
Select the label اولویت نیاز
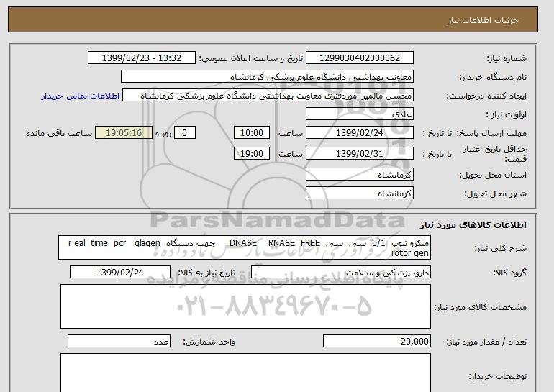click(x=507, y=114)
